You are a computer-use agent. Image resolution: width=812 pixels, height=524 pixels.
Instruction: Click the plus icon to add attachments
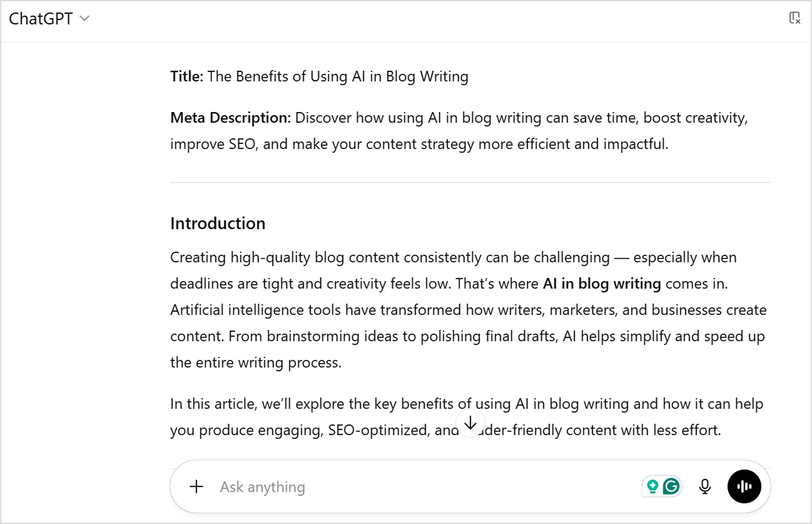pyautogui.click(x=196, y=486)
